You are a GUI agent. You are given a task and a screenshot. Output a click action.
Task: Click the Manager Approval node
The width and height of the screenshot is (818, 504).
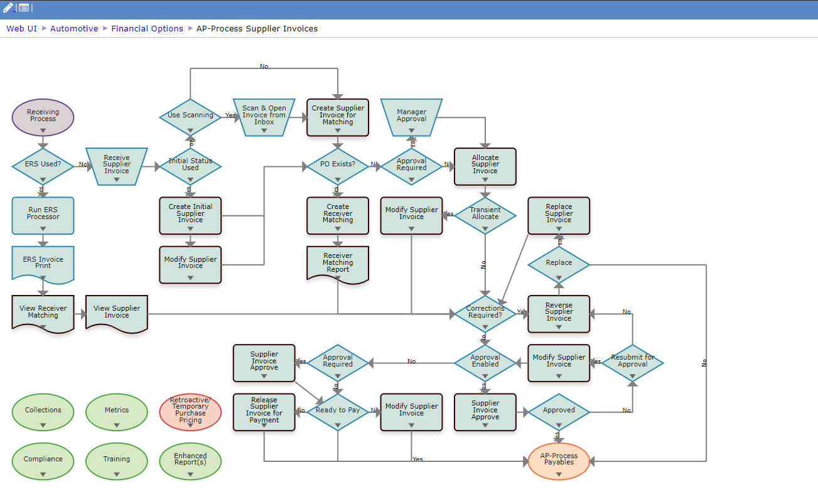pos(411,115)
